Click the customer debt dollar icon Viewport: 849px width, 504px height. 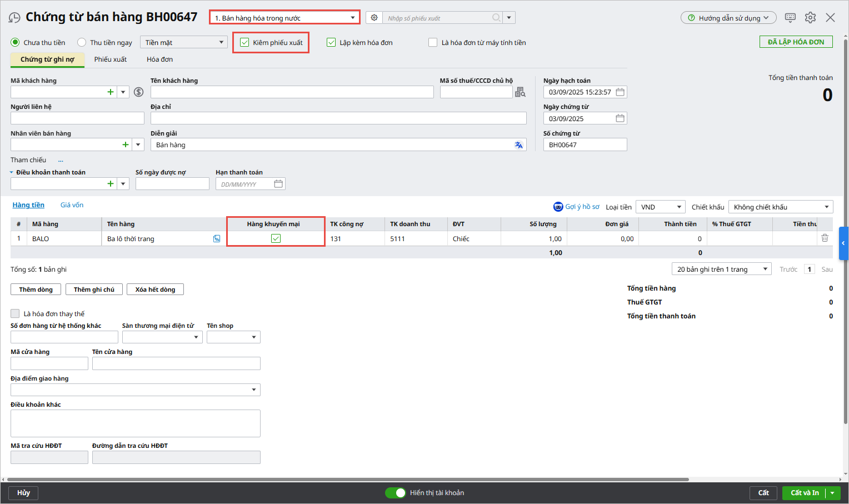click(139, 92)
